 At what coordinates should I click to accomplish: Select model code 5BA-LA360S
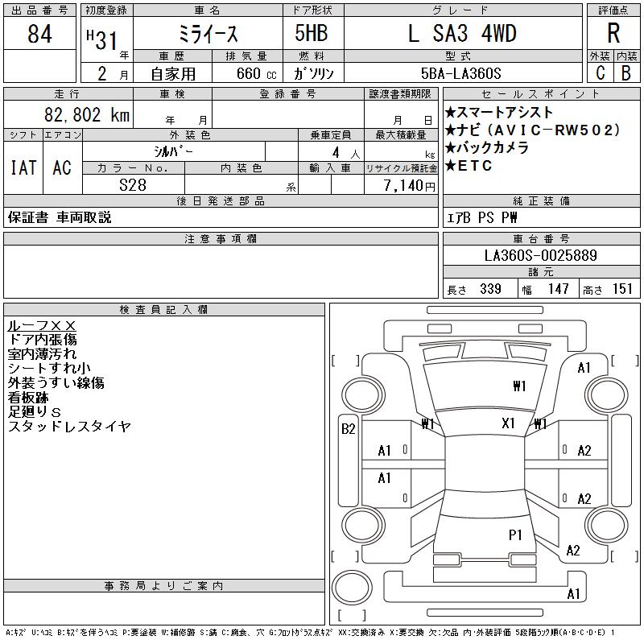click(x=461, y=73)
